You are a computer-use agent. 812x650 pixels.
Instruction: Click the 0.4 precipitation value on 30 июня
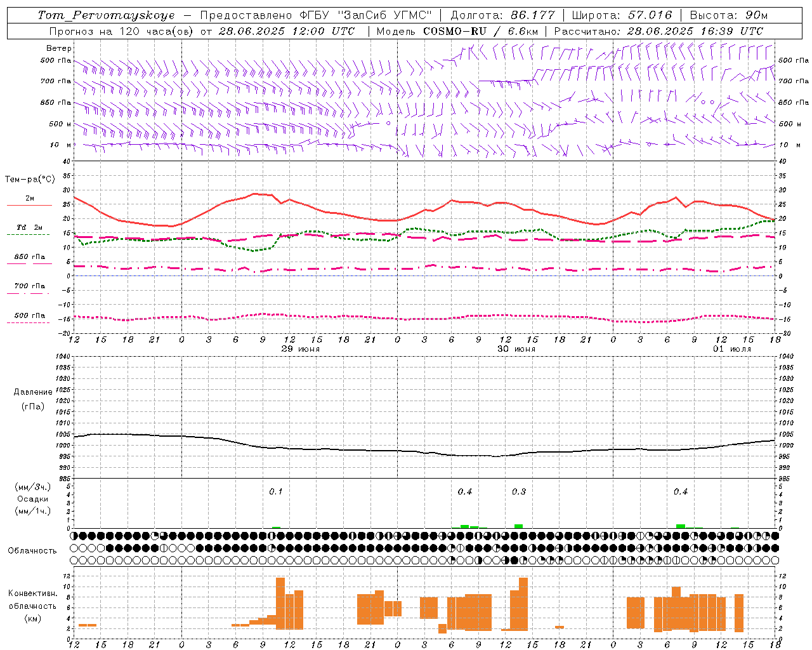click(x=465, y=491)
